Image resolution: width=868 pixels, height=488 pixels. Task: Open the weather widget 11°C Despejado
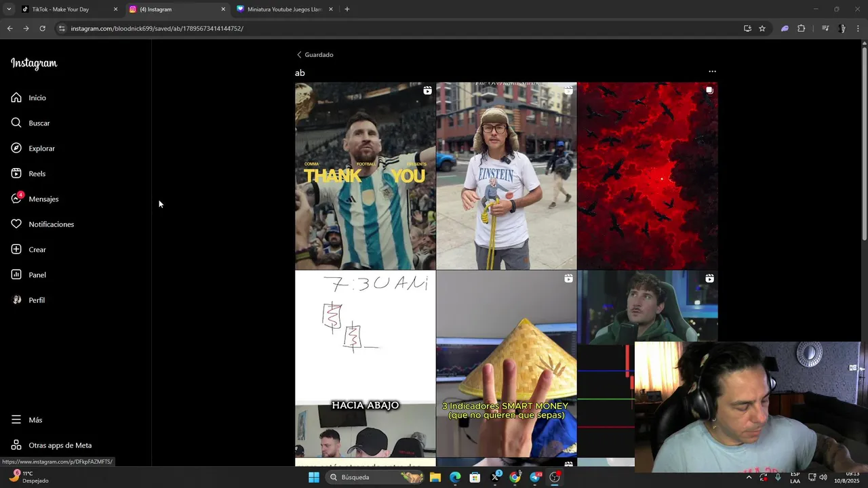tap(29, 477)
